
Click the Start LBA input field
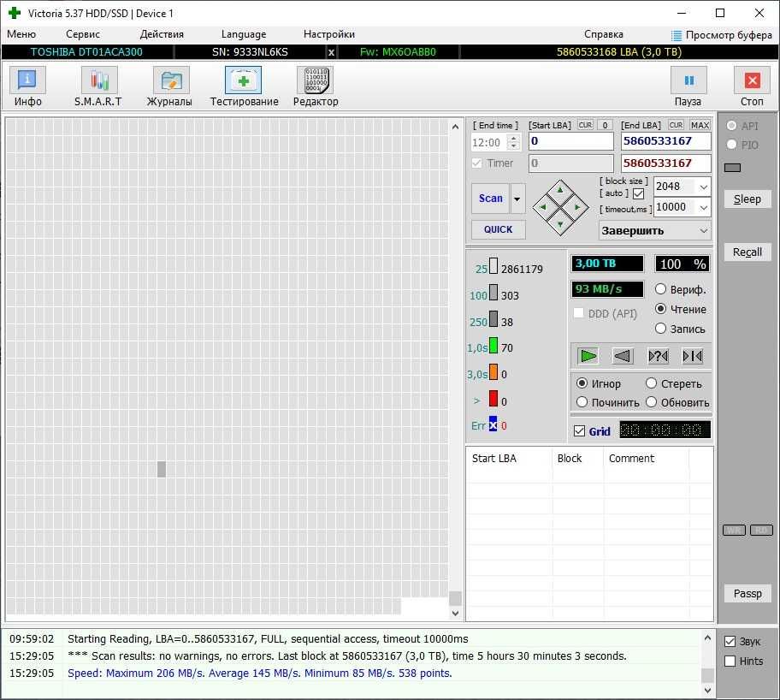click(x=571, y=141)
